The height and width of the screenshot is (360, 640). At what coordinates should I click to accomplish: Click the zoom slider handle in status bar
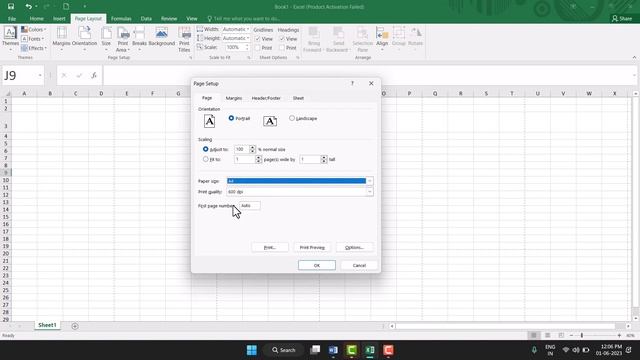pos(582,335)
